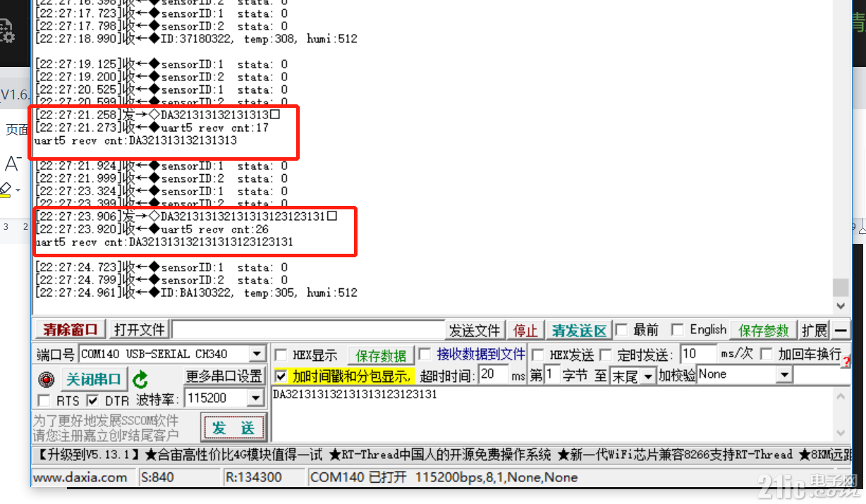The width and height of the screenshot is (866, 504).
Task: Enable the 定时发送 timed send checkbox
Action: pos(605,355)
